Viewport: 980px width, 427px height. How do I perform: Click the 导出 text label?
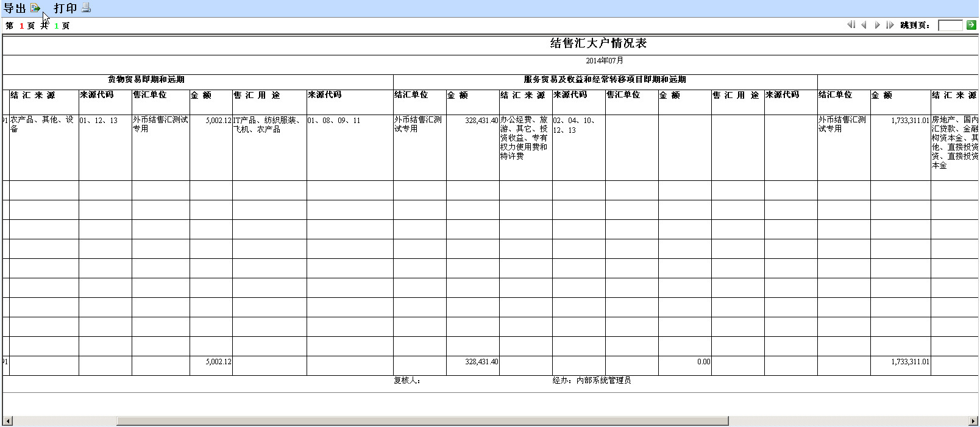(x=15, y=8)
